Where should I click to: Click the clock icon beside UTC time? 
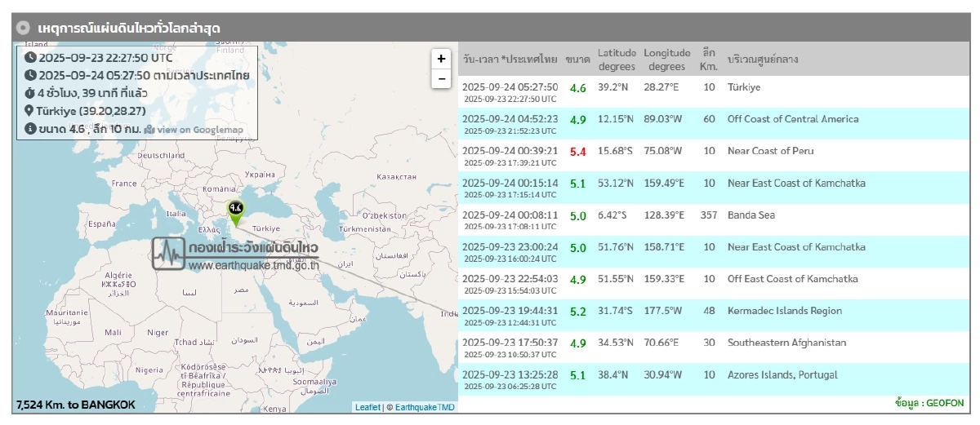pos(31,58)
